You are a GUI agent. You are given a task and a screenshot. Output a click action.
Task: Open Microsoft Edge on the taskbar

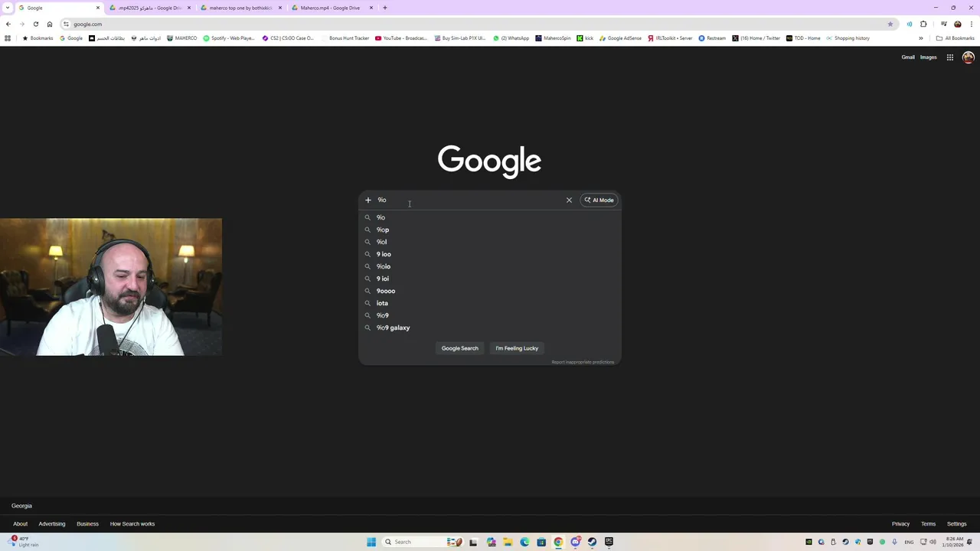(x=524, y=542)
